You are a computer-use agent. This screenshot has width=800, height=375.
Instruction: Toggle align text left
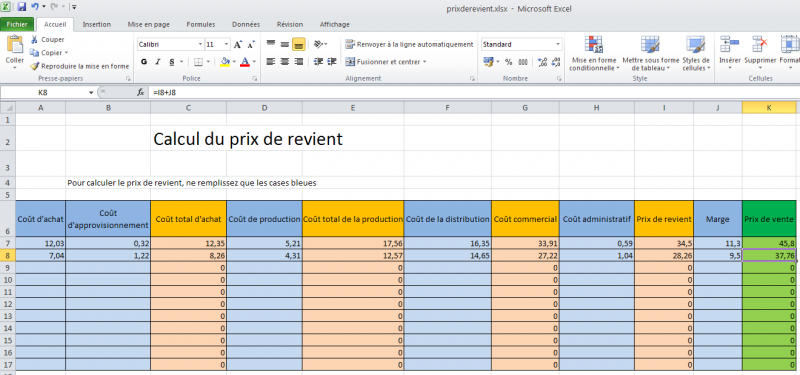click(271, 62)
